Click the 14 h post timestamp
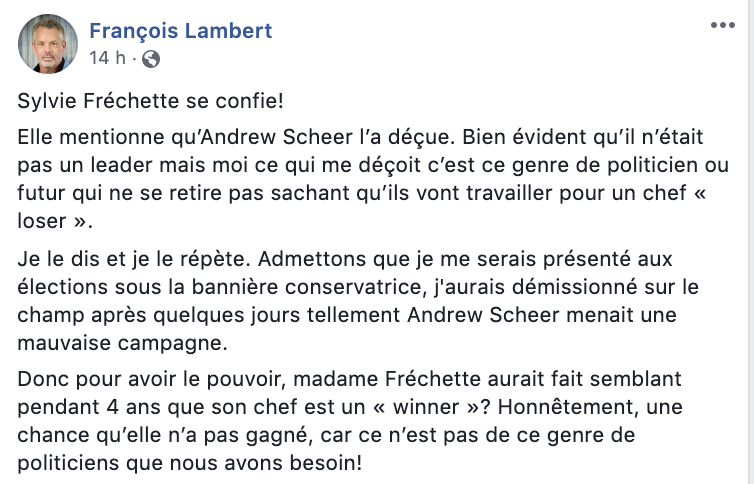The image size is (754, 484). (107, 58)
